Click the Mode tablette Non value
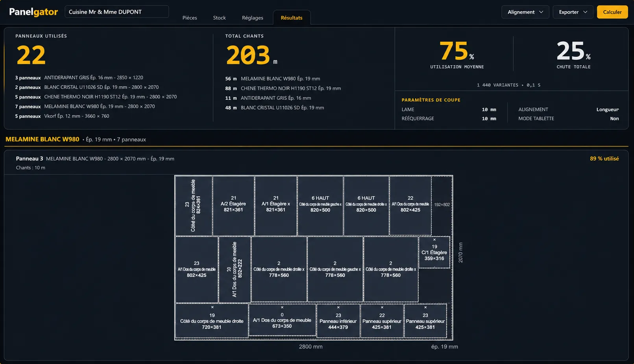 [614, 119]
